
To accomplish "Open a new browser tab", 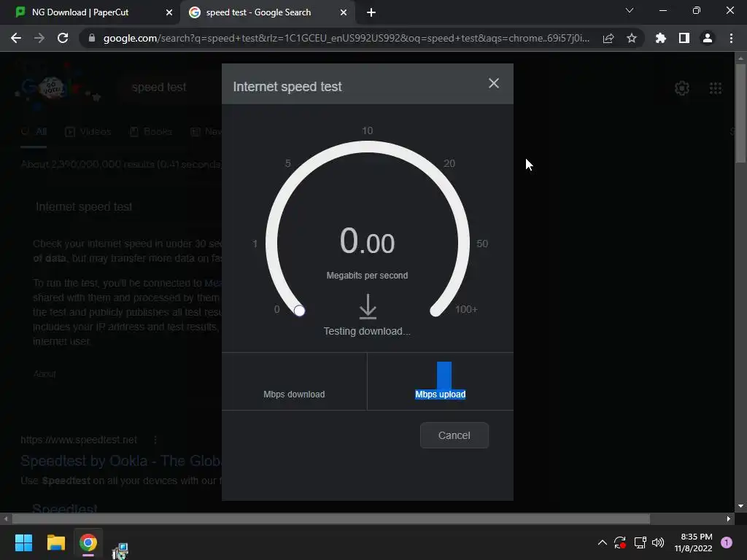I will [371, 12].
